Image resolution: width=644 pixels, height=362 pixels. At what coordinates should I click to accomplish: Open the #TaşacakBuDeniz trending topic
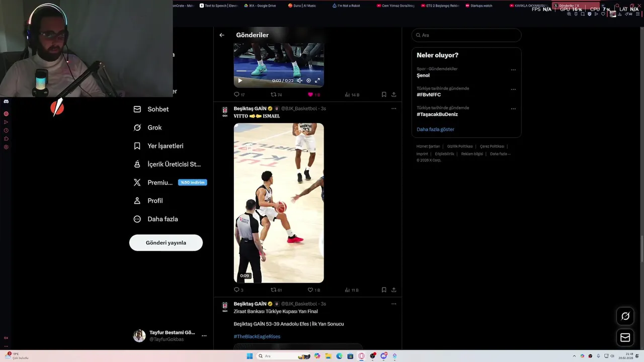[437, 114]
